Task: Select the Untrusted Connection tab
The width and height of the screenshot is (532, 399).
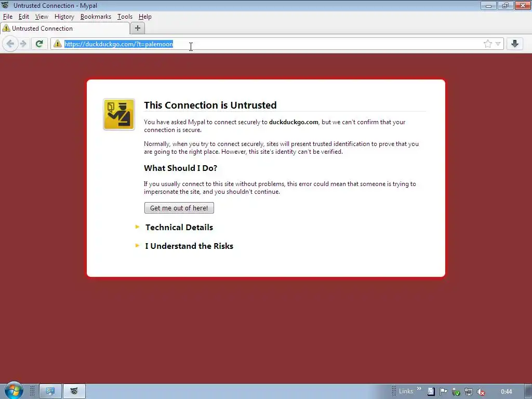Action: 64,29
